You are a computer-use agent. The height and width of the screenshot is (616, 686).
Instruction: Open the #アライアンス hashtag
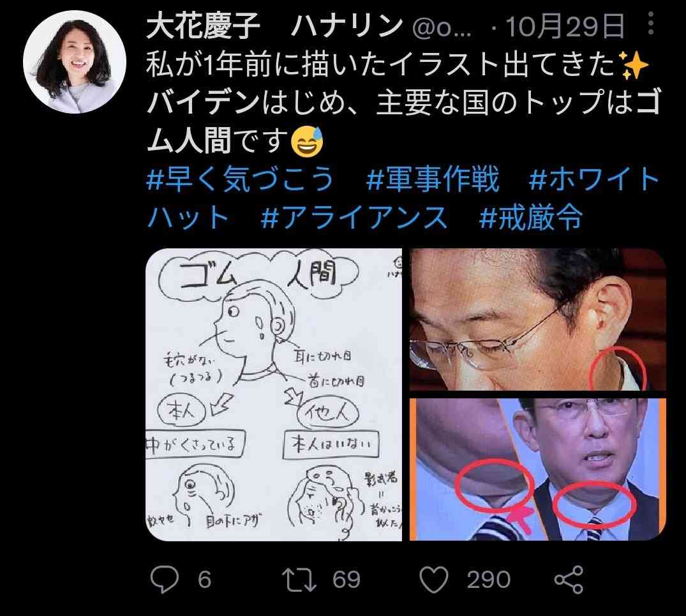click(x=354, y=218)
